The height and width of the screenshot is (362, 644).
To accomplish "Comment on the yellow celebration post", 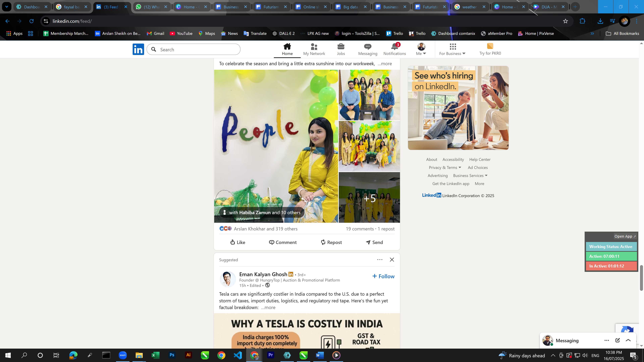I will coord(283,242).
